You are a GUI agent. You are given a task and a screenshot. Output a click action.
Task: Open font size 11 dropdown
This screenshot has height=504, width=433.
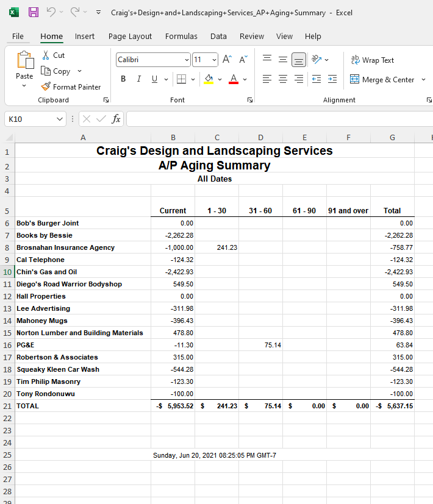click(214, 60)
